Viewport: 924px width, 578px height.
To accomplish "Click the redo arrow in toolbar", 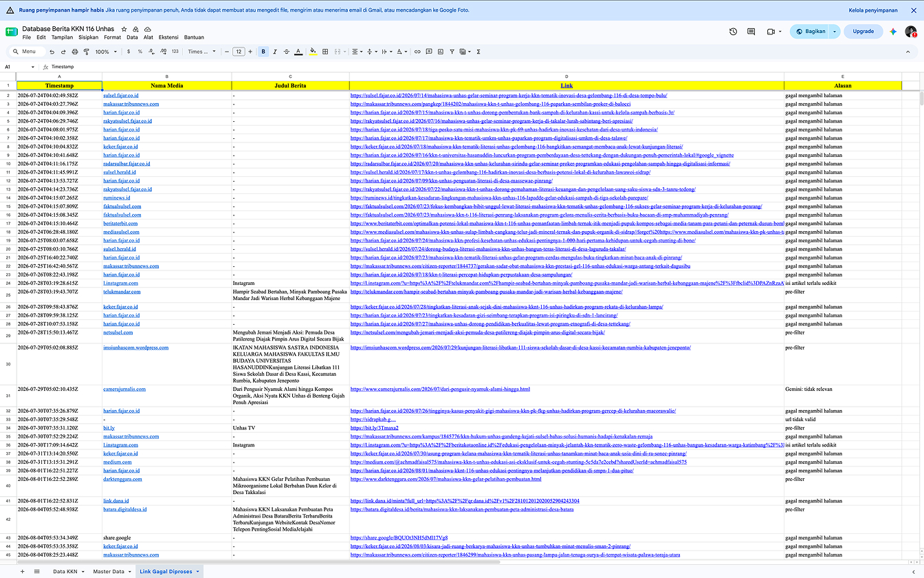I will (x=63, y=52).
